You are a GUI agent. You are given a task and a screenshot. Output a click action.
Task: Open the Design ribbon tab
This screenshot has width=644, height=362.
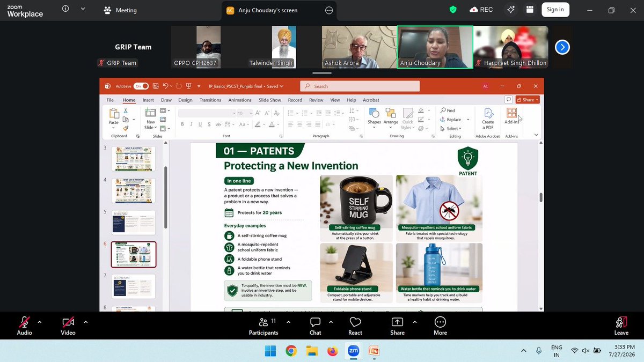tap(185, 100)
